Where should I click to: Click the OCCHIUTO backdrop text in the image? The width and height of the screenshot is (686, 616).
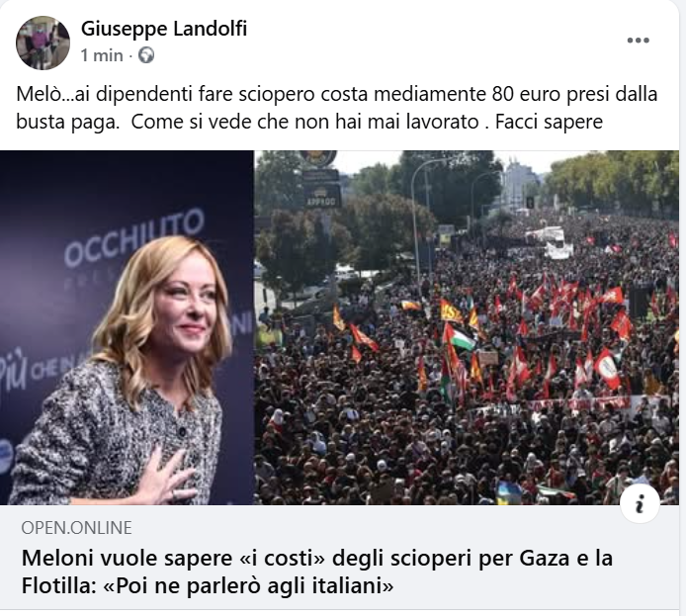point(134,238)
